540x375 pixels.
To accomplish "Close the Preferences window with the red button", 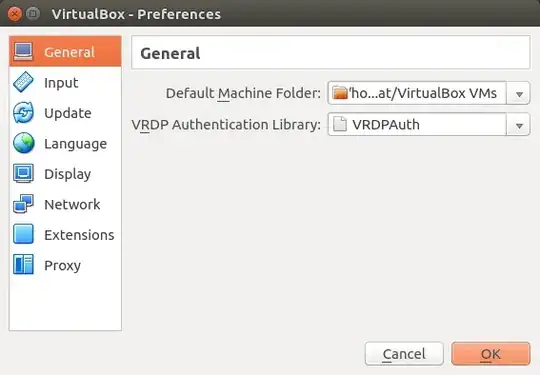I will point(14,14).
